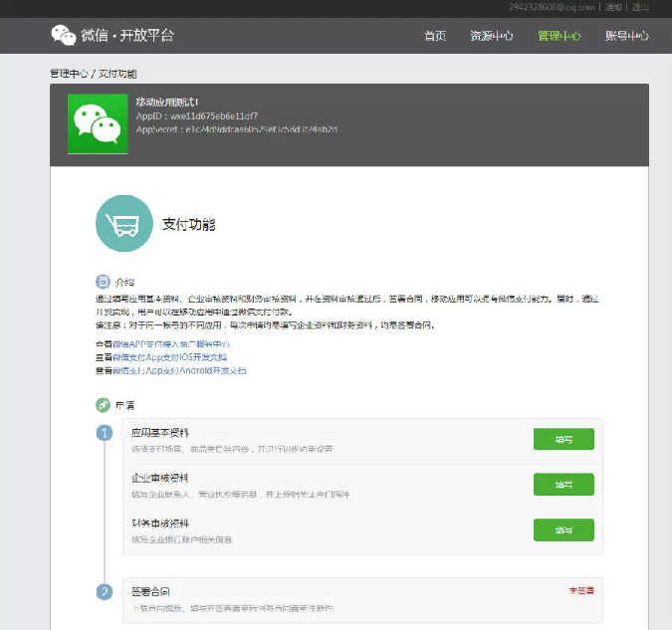Click the 签署合同 step title

[x=150, y=592]
